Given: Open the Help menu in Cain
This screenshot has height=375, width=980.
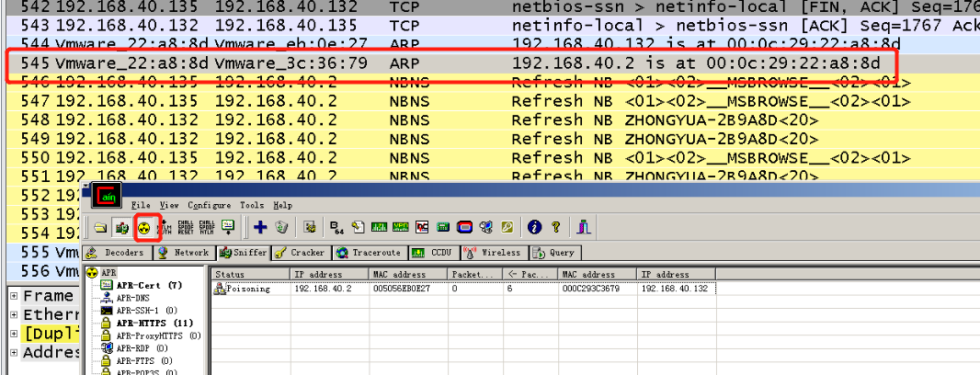Looking at the screenshot, I should pyautogui.click(x=282, y=205).
